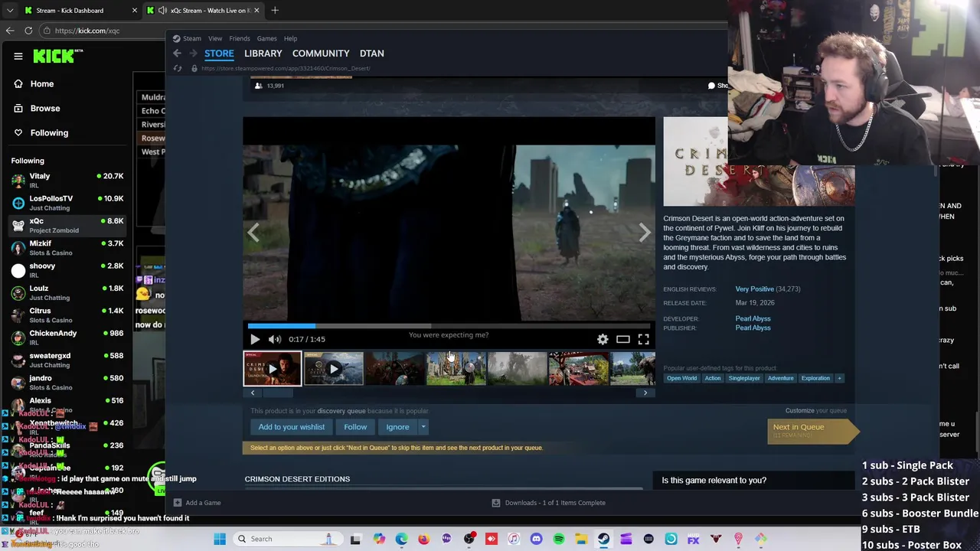The image size is (980, 551).
Task: Open Steam Downloads status
Action: point(548,503)
